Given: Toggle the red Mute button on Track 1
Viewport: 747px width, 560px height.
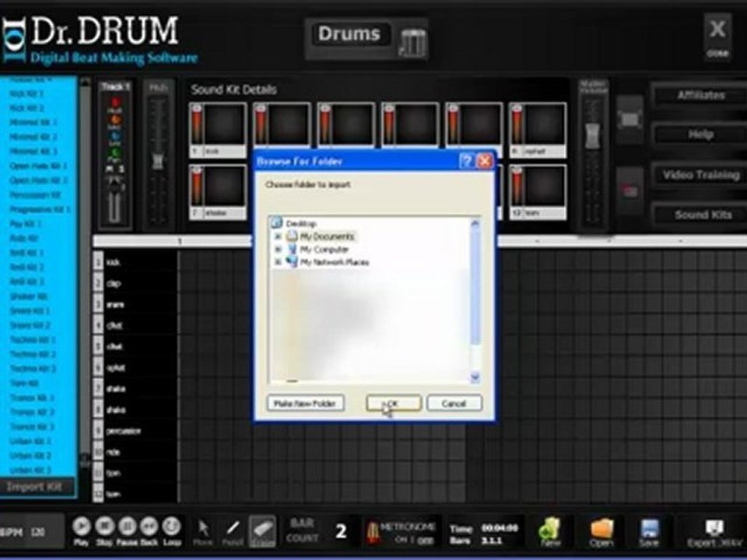Looking at the screenshot, I should pyautogui.click(x=115, y=103).
